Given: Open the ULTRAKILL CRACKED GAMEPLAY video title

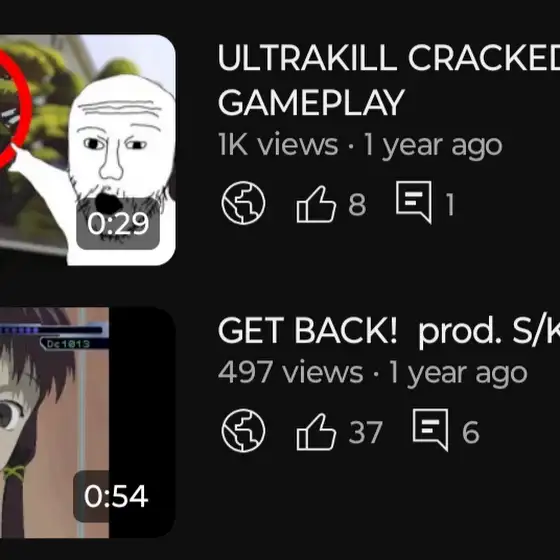Looking at the screenshot, I should 389,80.
